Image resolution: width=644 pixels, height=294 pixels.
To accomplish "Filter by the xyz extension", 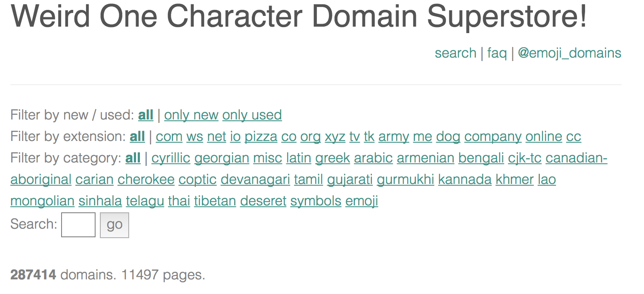I will [335, 136].
